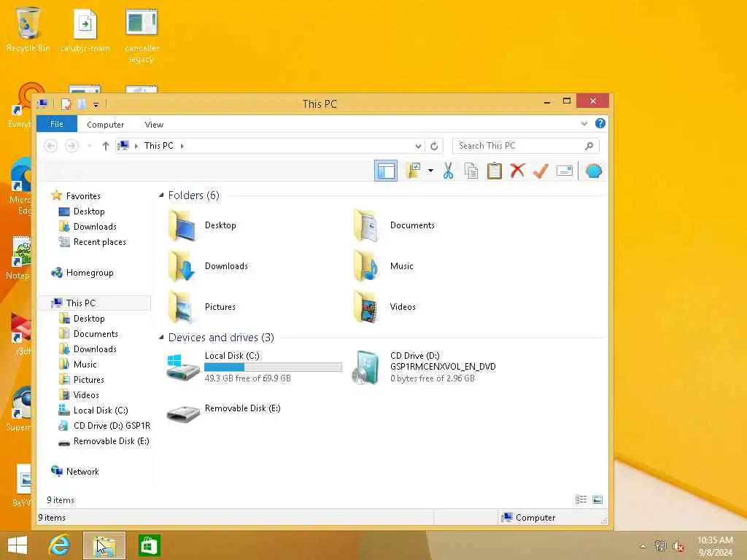Screen dimensions: 747x560
Task: Click the orange checkmark Properties icon
Action: [541, 171]
